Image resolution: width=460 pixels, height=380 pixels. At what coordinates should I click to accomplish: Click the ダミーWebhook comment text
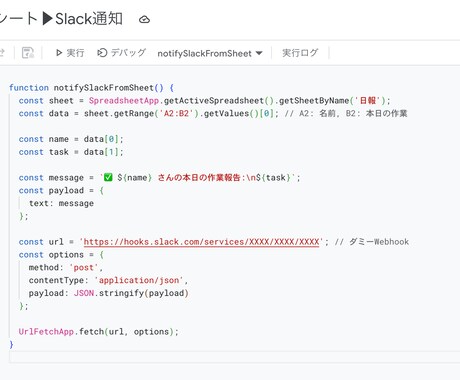(x=379, y=242)
